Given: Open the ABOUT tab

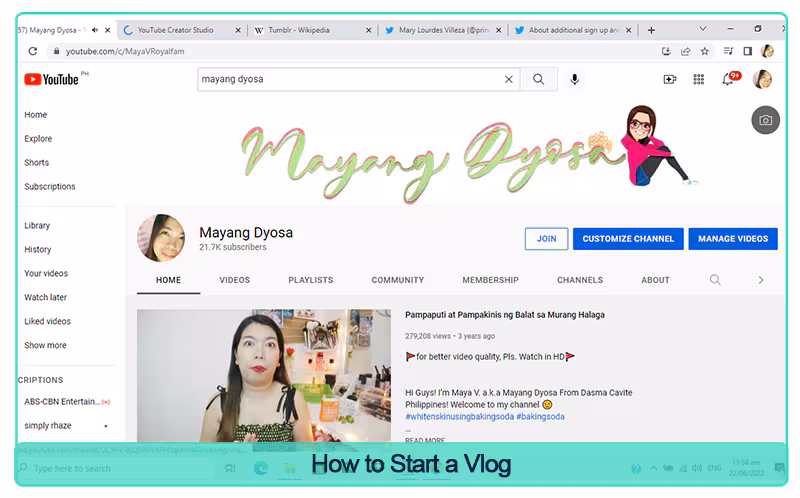Looking at the screenshot, I should 656,280.
